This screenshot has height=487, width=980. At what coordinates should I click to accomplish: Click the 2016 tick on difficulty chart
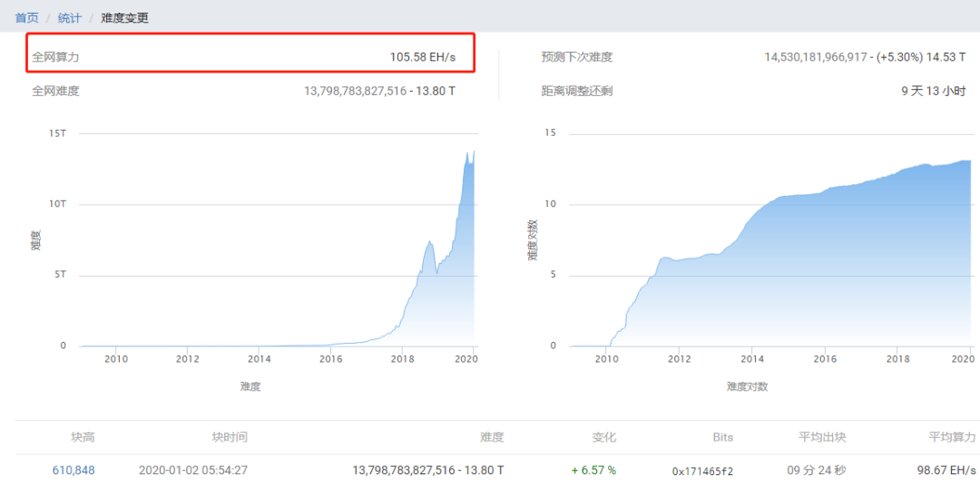330,359
